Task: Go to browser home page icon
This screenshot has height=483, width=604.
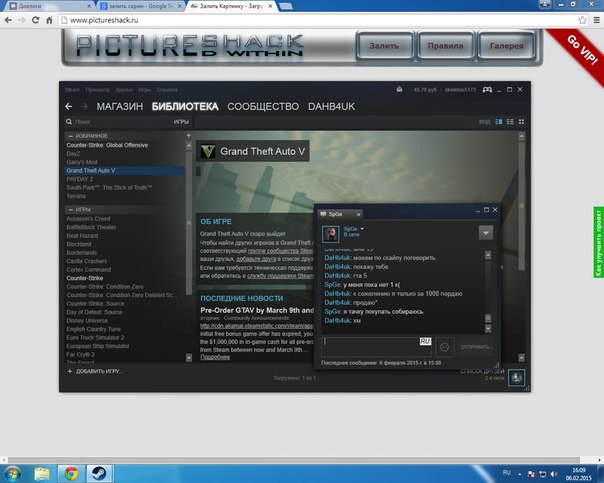Action: tap(49, 20)
